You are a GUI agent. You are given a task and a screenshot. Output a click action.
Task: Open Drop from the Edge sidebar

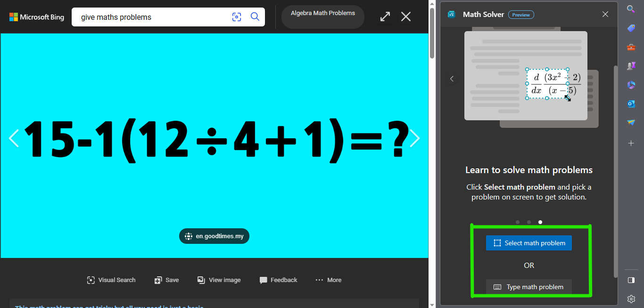pyautogui.click(x=631, y=123)
